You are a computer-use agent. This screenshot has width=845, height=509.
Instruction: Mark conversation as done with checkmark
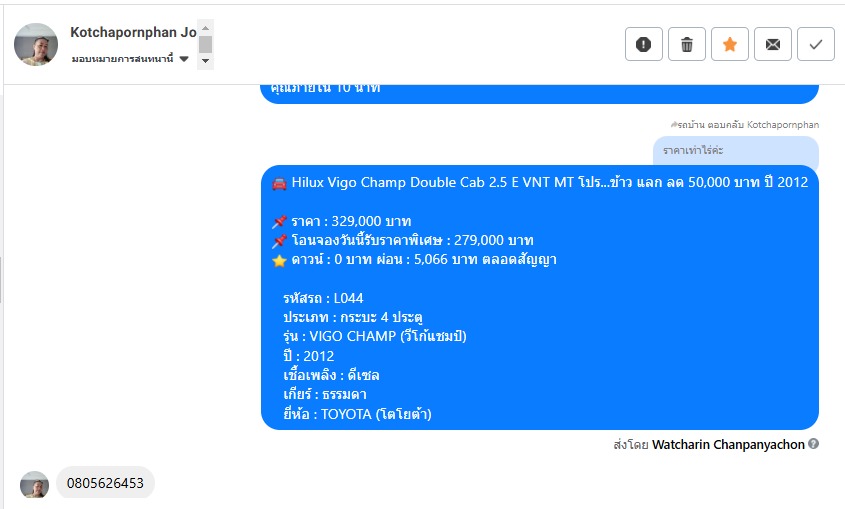click(816, 44)
